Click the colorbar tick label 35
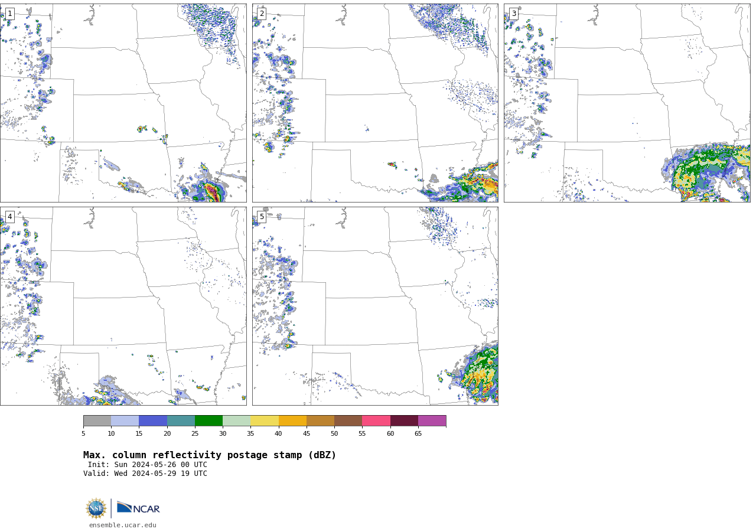Viewport: 756px width, 532px height. (250, 434)
